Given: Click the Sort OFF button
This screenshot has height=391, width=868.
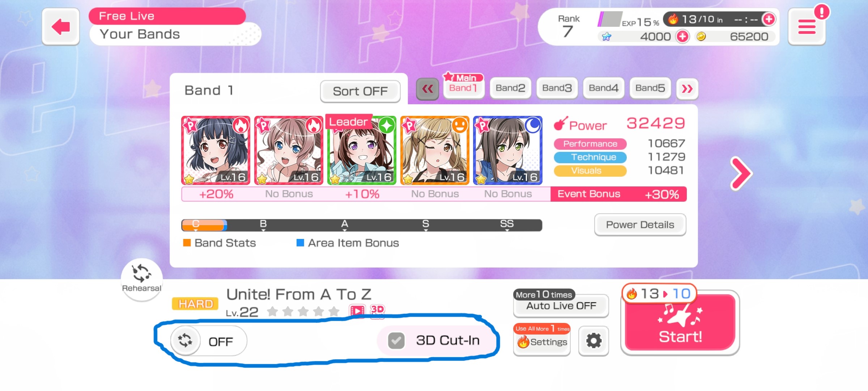Looking at the screenshot, I should (x=360, y=91).
